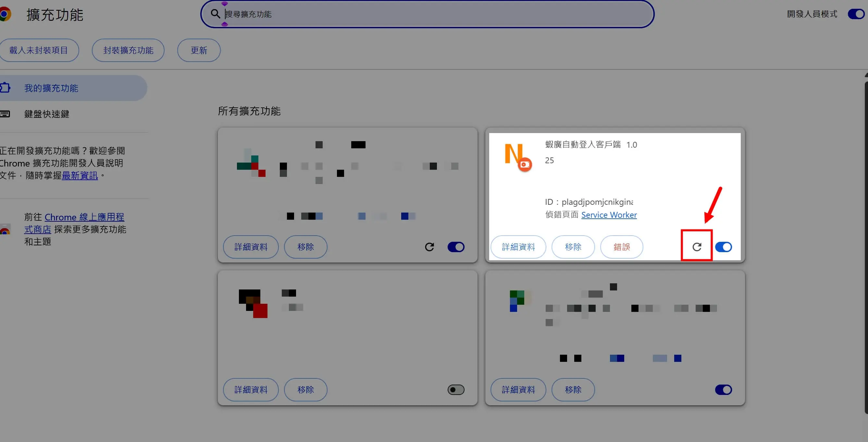Select 我的擴充功能 in the sidebar

[x=51, y=88]
